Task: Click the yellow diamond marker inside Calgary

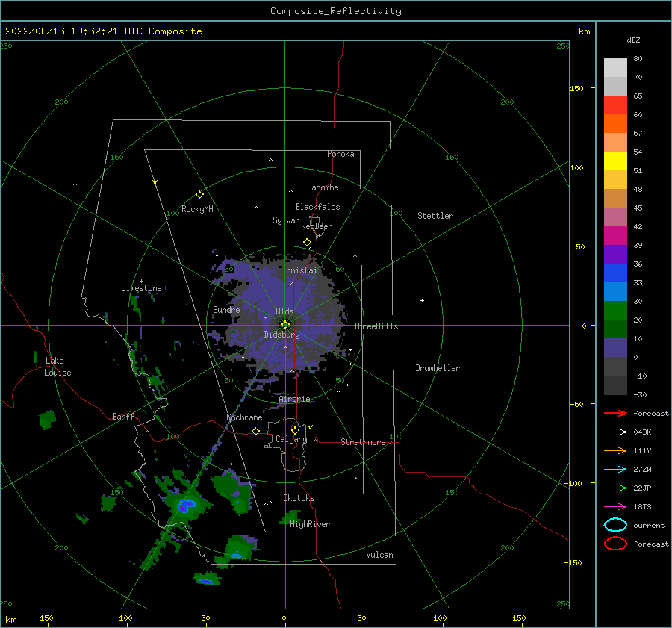Action: 295,430
